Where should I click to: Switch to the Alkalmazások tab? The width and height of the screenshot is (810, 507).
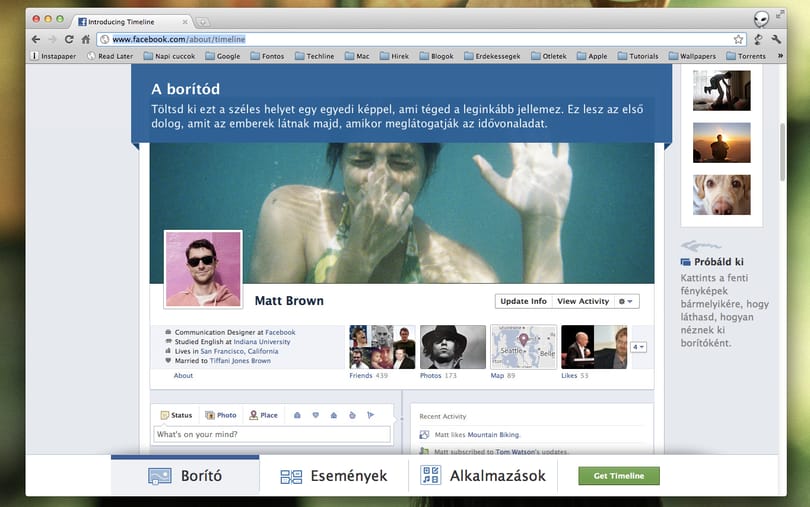tap(483, 475)
